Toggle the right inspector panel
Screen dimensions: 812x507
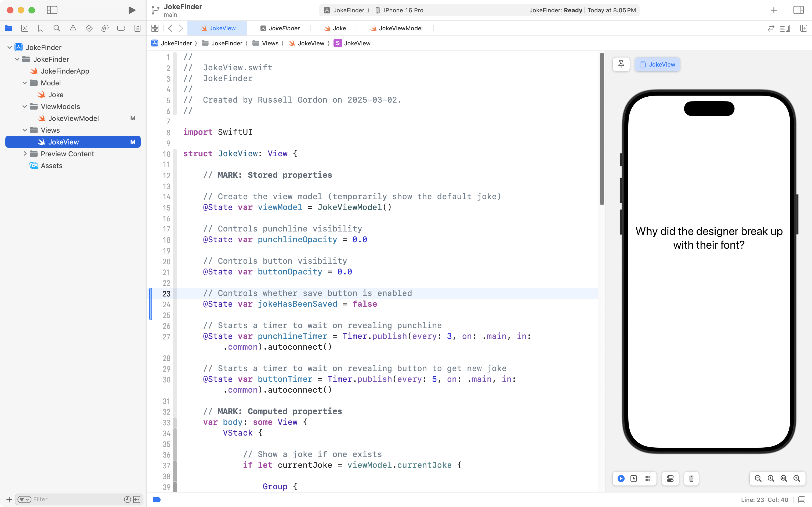coord(798,10)
